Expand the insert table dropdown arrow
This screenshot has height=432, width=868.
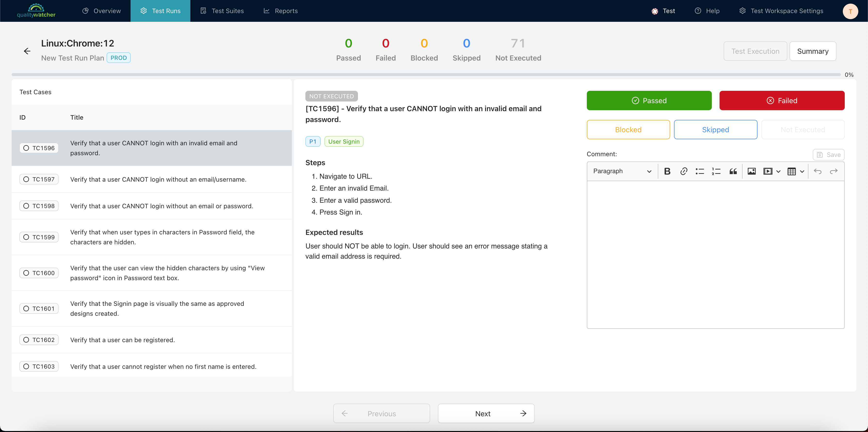[x=802, y=171]
